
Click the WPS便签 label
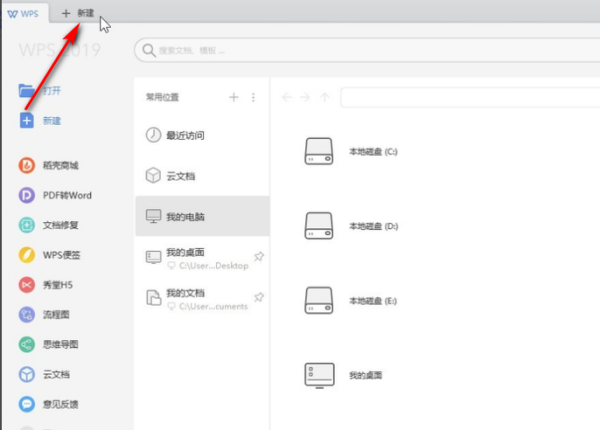coord(61,255)
